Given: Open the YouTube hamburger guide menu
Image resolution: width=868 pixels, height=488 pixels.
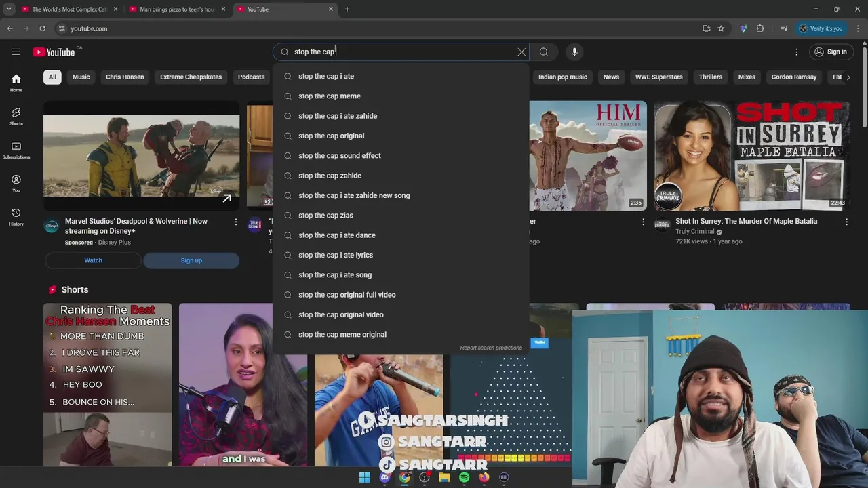Looking at the screenshot, I should coord(16,52).
